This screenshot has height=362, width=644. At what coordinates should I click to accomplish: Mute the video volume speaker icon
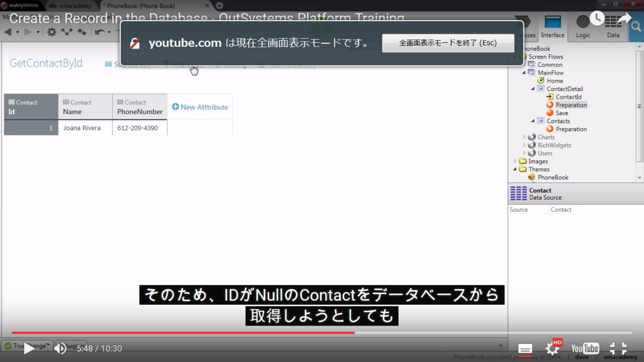[60, 348]
